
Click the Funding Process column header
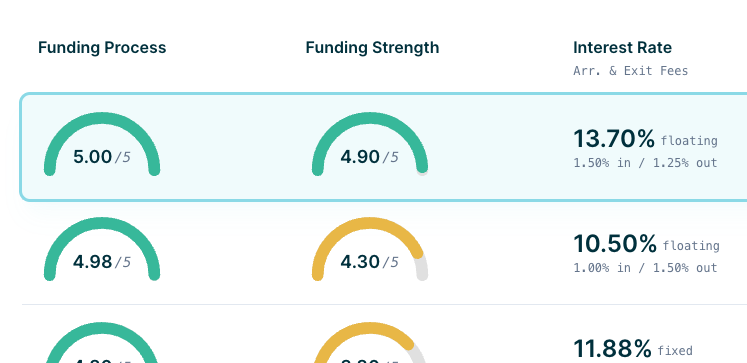(102, 48)
